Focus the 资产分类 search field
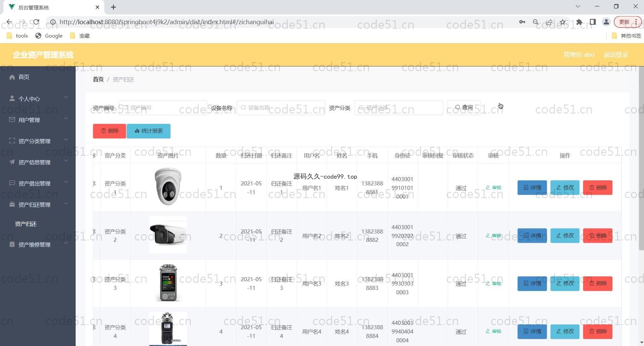Viewport: 644px width, 346px height. [399, 107]
